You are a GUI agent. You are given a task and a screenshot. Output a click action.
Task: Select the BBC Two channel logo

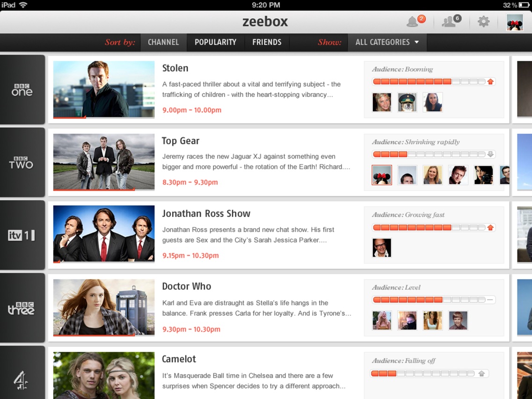(22, 162)
